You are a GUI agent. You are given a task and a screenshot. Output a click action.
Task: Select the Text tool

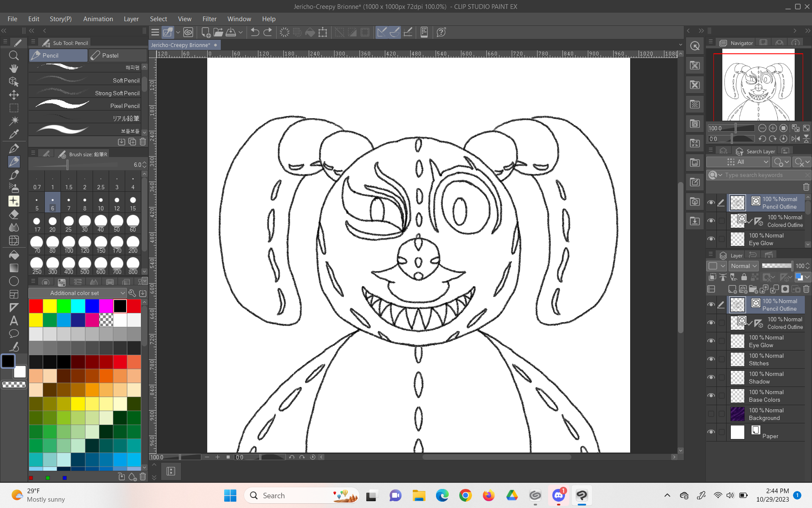pos(14,320)
